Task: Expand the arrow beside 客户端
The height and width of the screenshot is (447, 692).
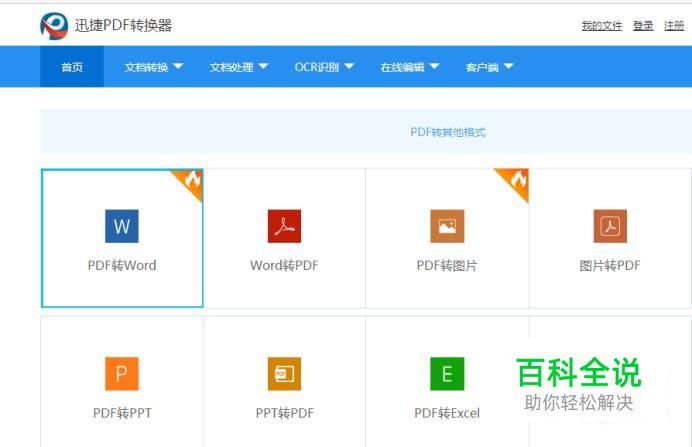Action: [508, 66]
